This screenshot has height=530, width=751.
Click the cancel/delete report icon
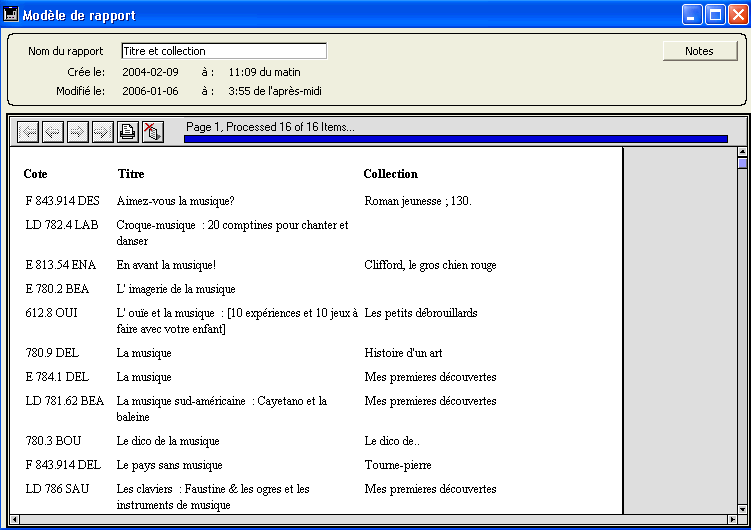152,132
